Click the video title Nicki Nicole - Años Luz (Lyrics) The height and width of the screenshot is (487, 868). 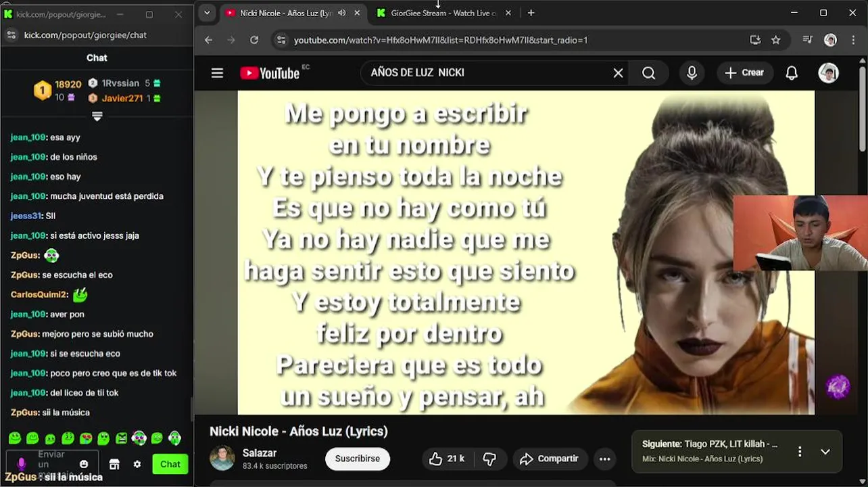[298, 432]
